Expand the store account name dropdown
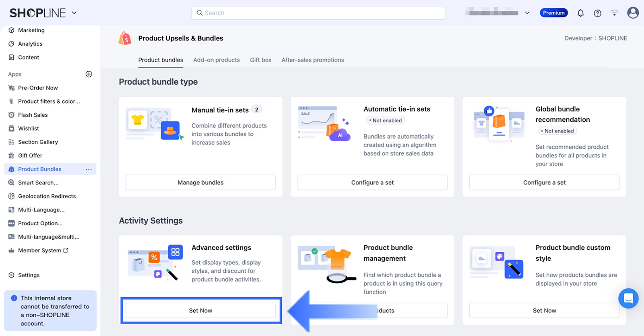This screenshot has height=336, width=644. [x=527, y=13]
